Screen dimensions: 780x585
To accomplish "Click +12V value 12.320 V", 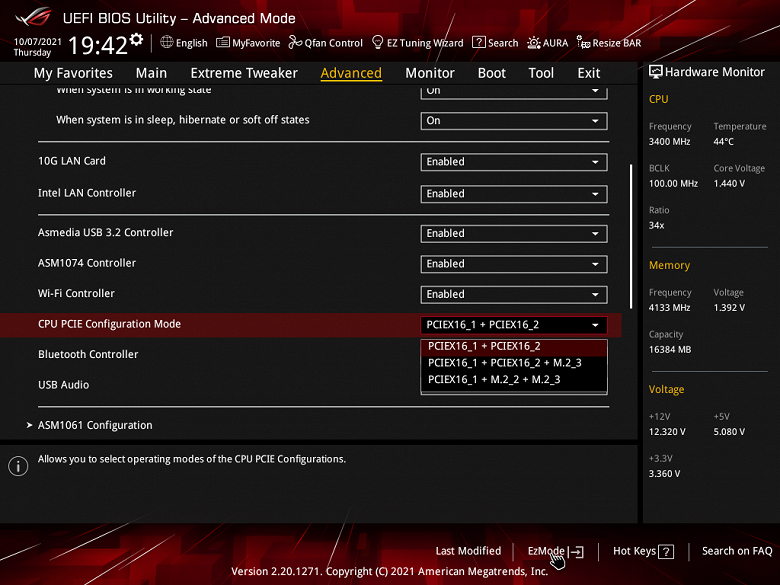I will click(667, 432).
